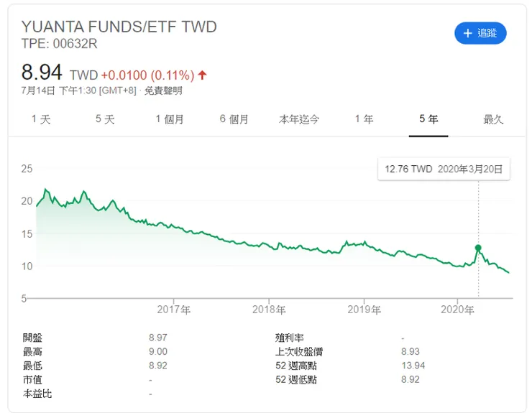Screen dimensions: 532x413
Task: Click the TPE: 00632R ticker symbol
Action: click(59, 44)
